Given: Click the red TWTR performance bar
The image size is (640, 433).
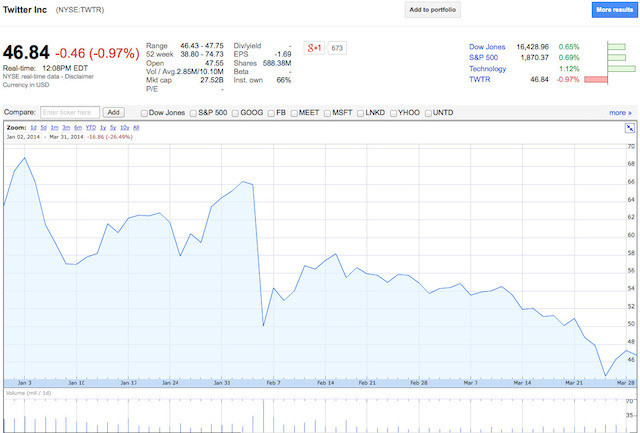Looking at the screenshot, I should pyautogui.click(x=596, y=80).
